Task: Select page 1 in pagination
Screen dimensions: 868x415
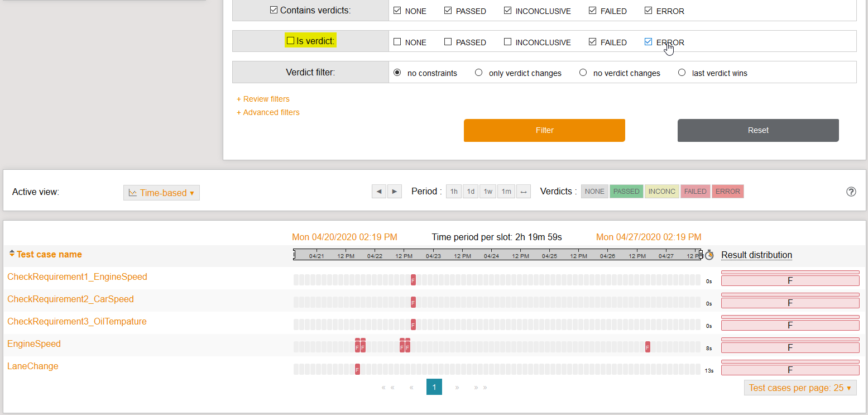Action: click(434, 387)
